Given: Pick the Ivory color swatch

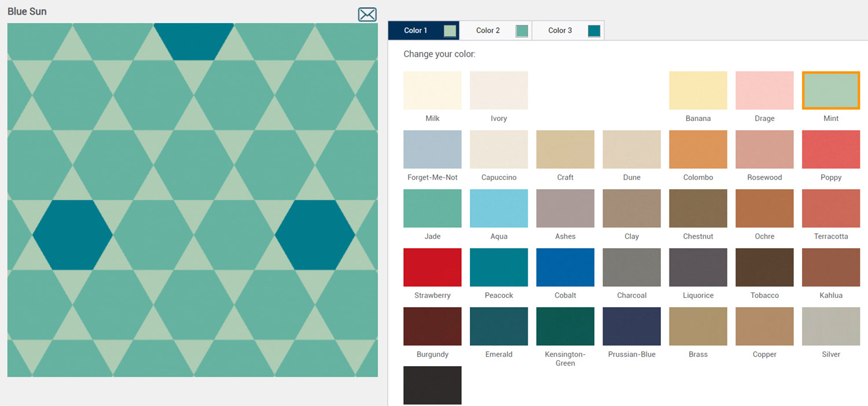Looking at the screenshot, I should click(x=499, y=91).
